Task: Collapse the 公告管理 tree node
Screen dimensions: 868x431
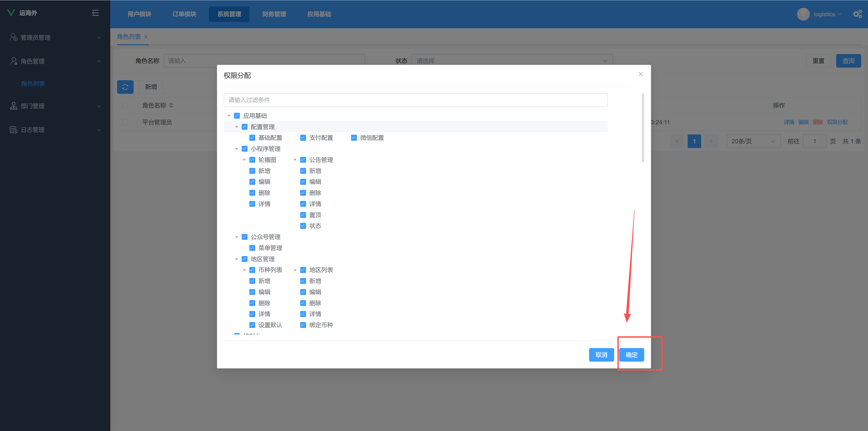Action: pos(295,160)
